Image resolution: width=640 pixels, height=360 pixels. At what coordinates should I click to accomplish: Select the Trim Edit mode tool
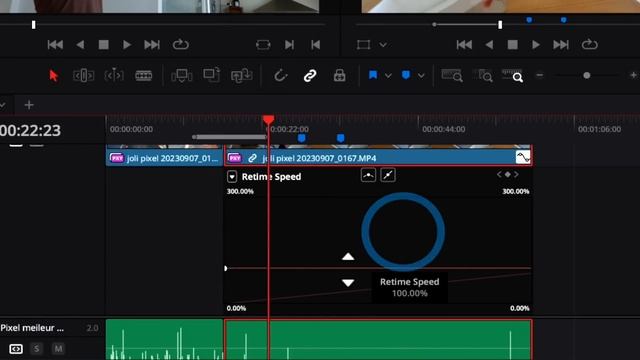(x=83, y=76)
